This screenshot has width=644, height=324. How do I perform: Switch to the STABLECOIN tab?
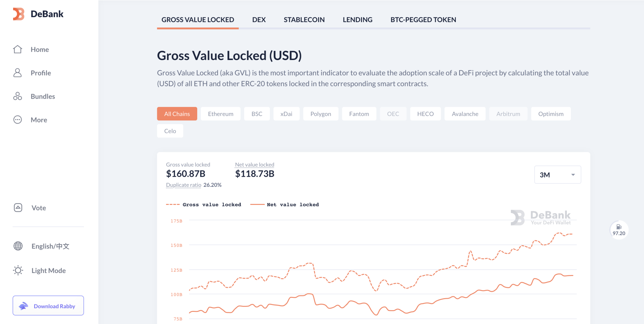pyautogui.click(x=304, y=20)
